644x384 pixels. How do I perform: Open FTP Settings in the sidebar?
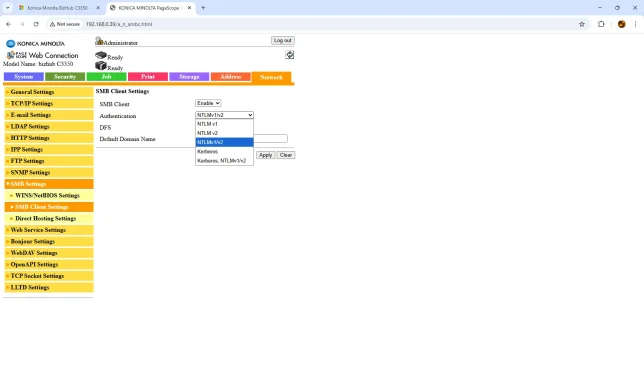[49, 161]
